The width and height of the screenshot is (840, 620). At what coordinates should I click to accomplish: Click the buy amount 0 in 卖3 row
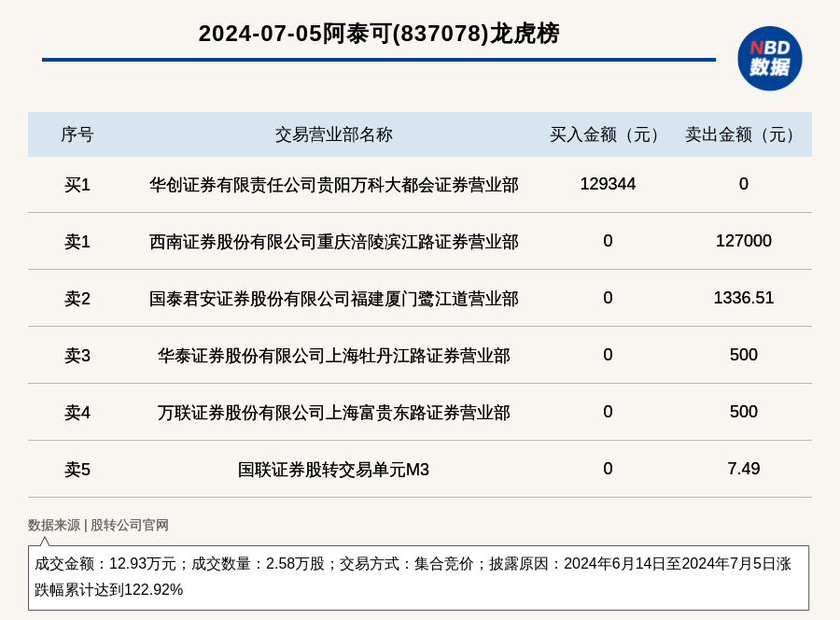click(608, 354)
